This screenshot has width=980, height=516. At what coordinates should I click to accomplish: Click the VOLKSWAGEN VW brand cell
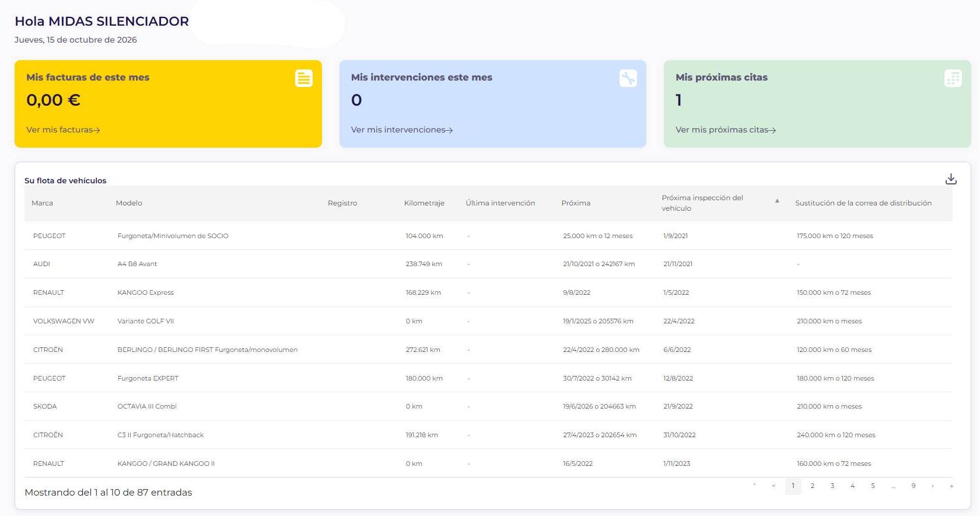point(64,321)
